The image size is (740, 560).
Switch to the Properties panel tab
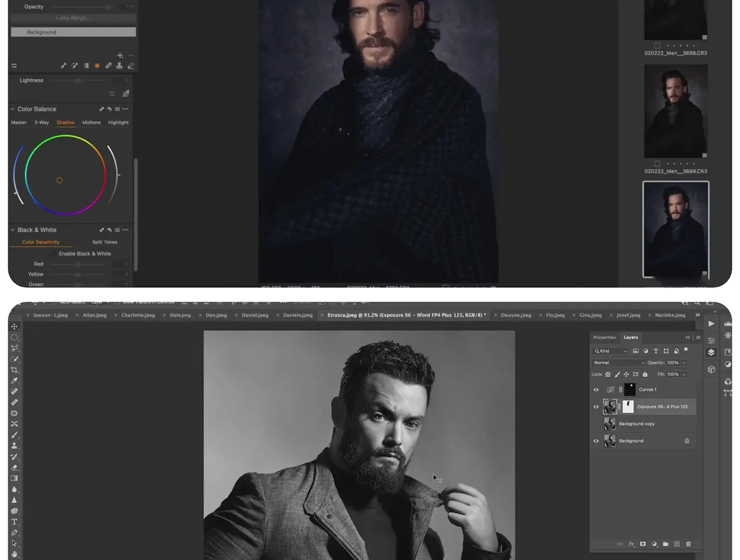coord(604,337)
